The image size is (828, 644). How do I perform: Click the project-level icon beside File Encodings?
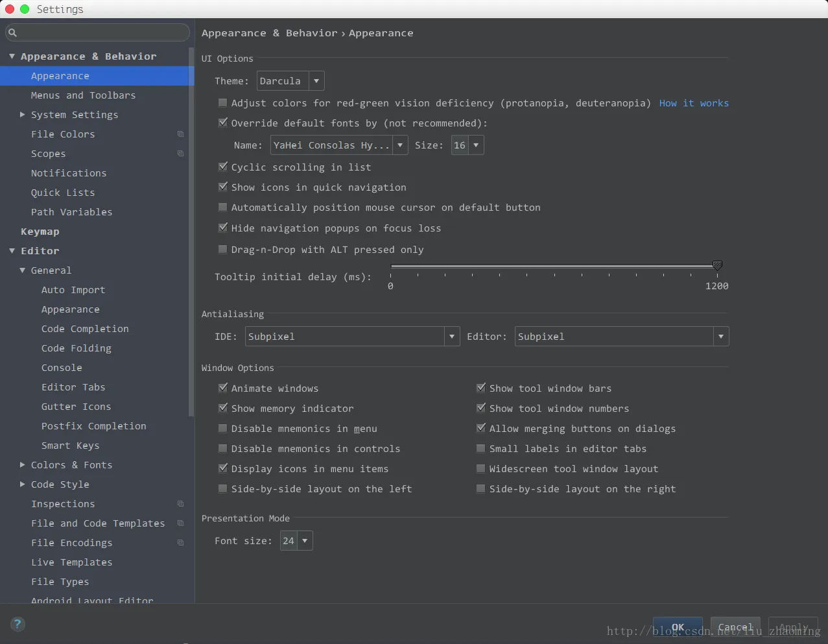(x=180, y=543)
